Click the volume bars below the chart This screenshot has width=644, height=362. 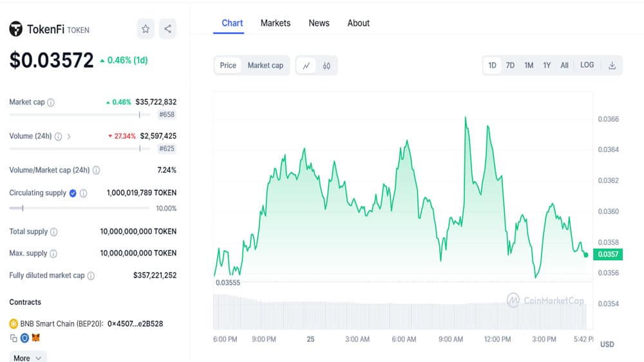(400, 312)
